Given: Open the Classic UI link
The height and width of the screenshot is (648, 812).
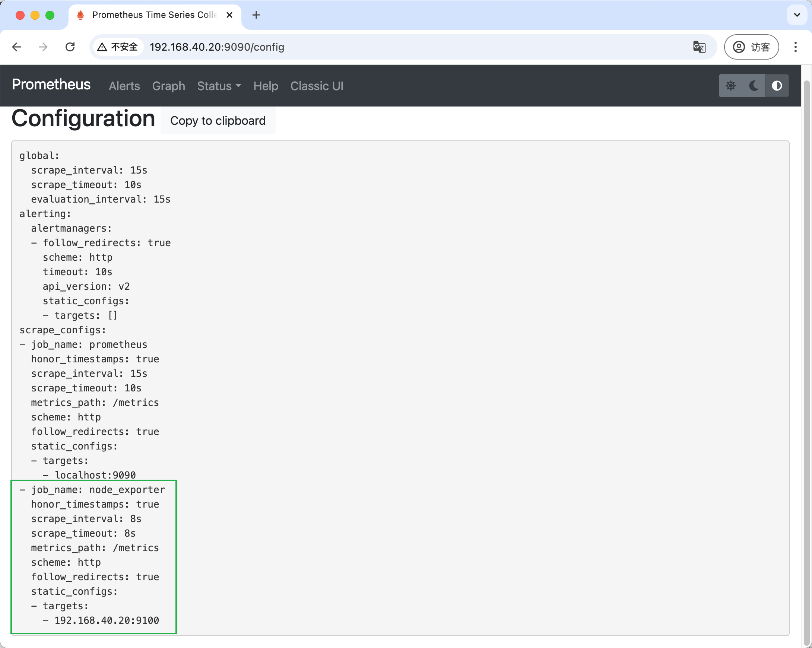Looking at the screenshot, I should coord(316,86).
